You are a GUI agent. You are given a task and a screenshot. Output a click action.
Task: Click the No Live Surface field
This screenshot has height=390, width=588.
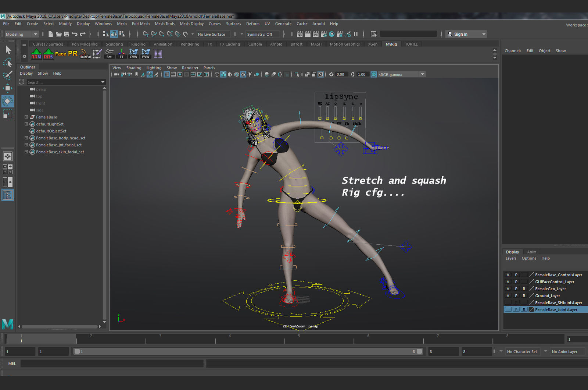[x=214, y=34]
